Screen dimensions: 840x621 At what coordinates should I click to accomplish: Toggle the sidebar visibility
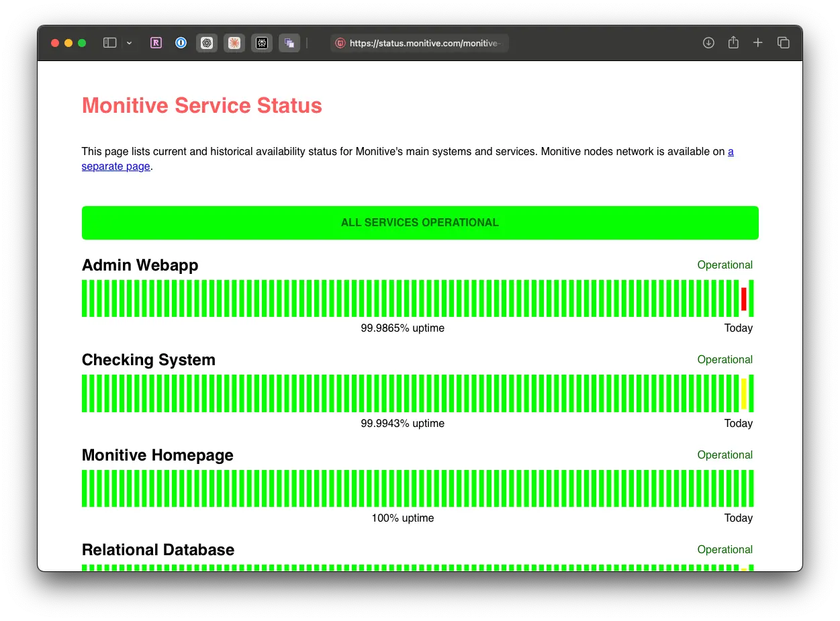109,42
